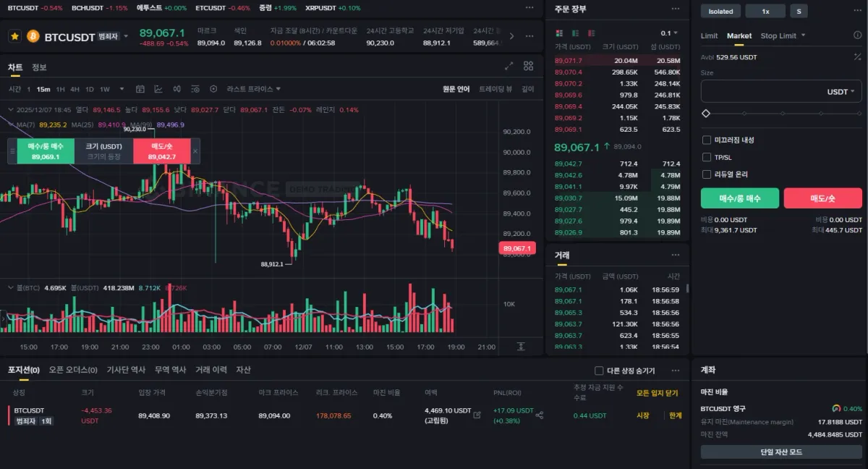This screenshot has width=868, height=469.
Task: Close the floating quick order widget
Action: pos(195,151)
